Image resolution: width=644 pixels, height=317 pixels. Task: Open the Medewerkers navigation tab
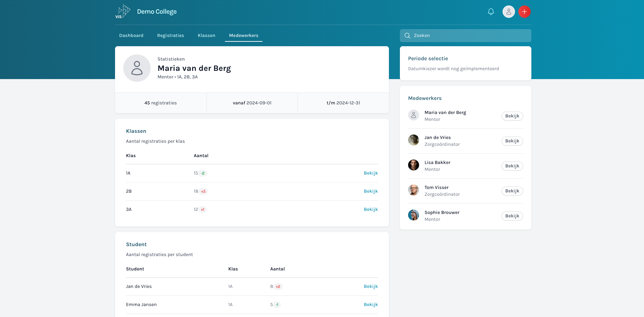[x=243, y=35]
